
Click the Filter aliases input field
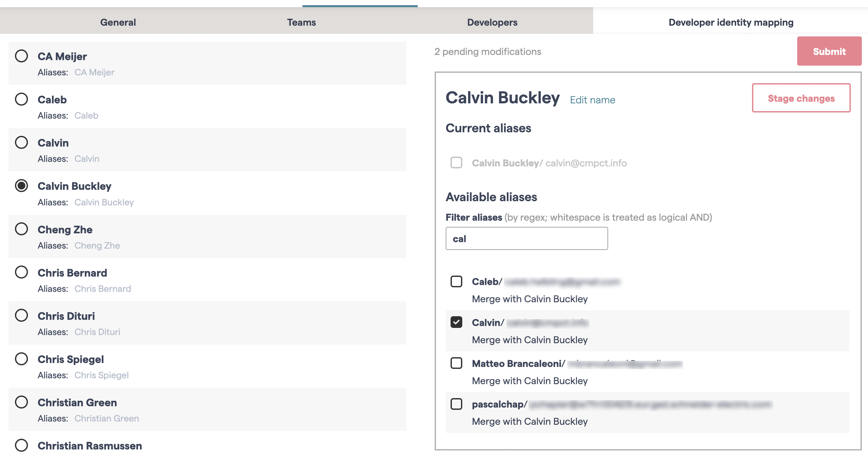point(526,238)
